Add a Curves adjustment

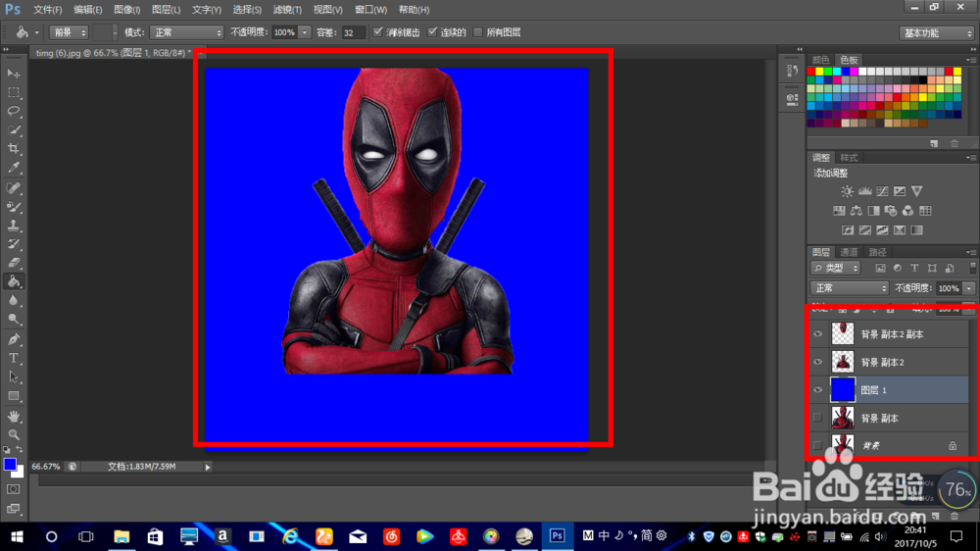click(882, 191)
